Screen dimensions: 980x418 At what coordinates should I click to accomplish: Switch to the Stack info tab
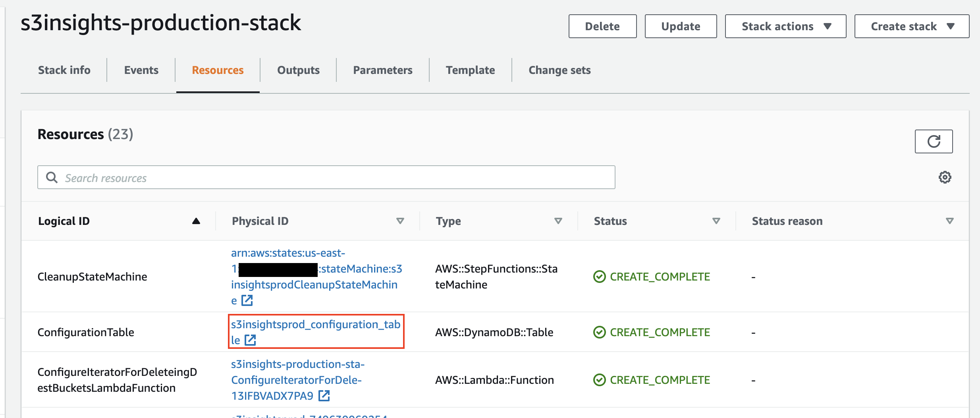coord(64,70)
